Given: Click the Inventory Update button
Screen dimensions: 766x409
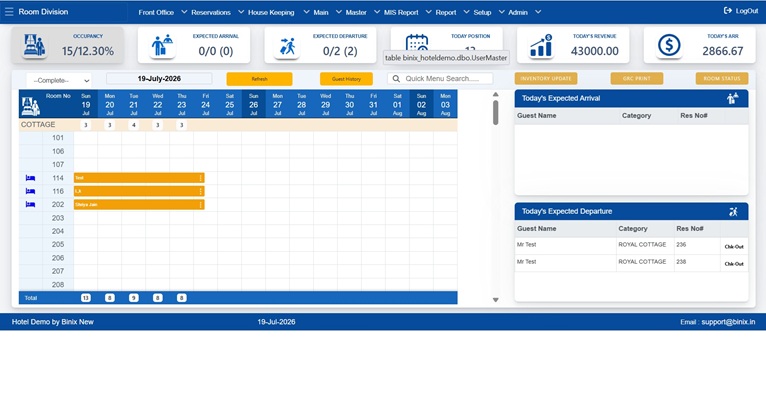Looking at the screenshot, I should (546, 78).
